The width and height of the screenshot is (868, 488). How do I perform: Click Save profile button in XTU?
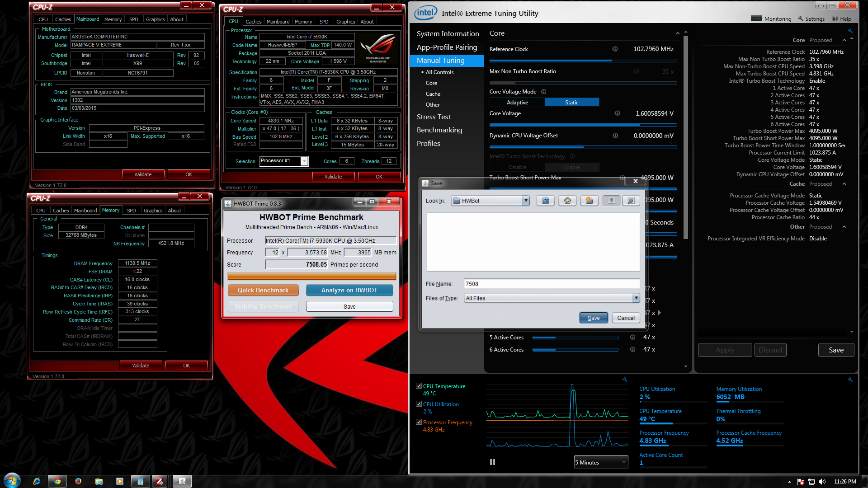[x=836, y=350]
